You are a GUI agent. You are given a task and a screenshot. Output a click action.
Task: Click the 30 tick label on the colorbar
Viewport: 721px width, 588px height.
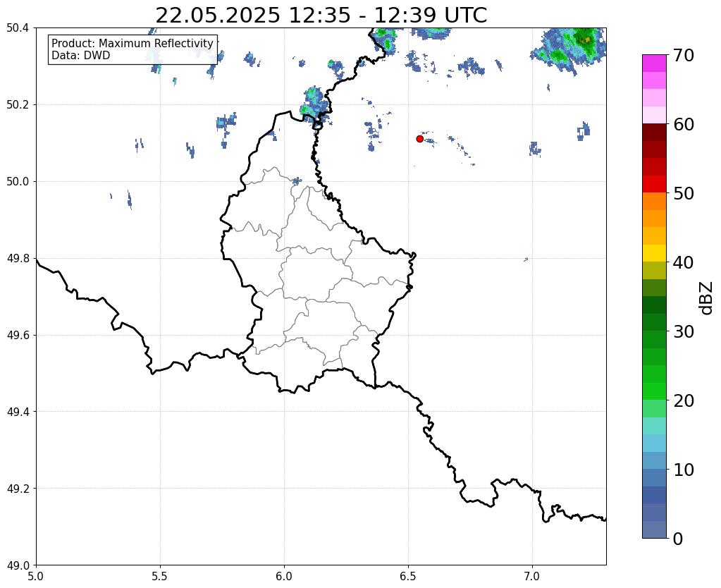tap(684, 331)
